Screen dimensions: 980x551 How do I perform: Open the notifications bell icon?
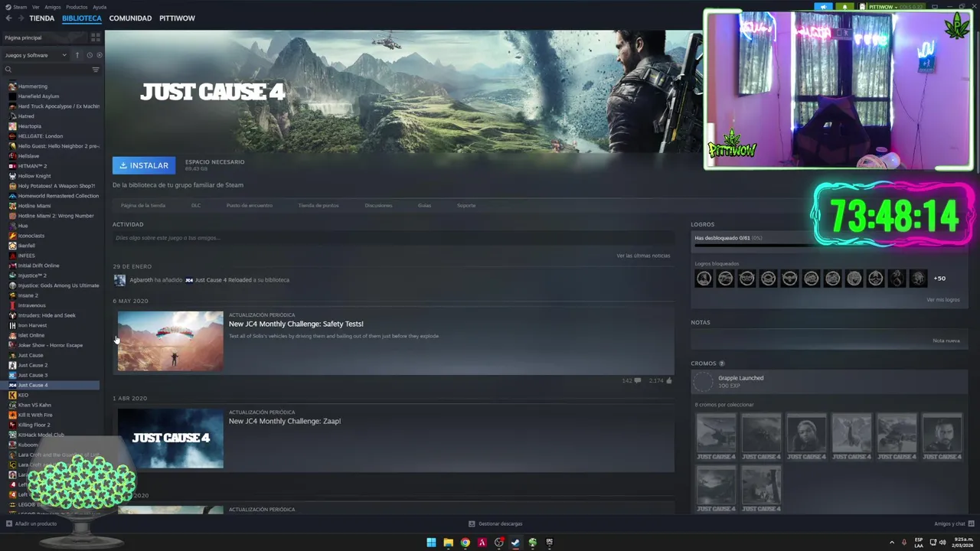click(845, 7)
